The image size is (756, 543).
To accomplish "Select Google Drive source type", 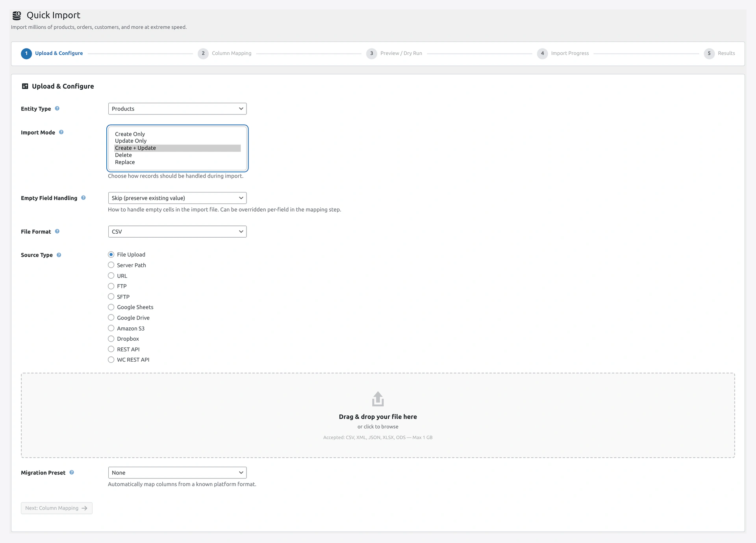I will 111,318.
